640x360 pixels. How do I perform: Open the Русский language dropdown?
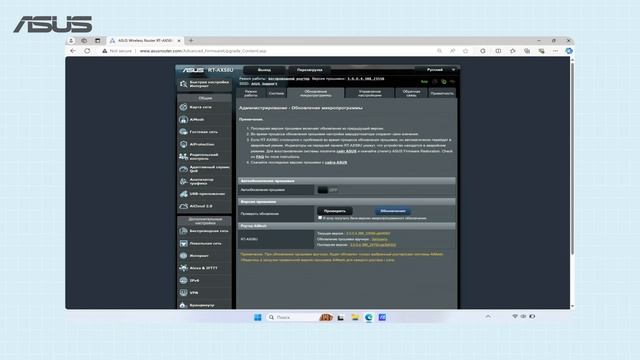pyautogui.click(x=437, y=70)
